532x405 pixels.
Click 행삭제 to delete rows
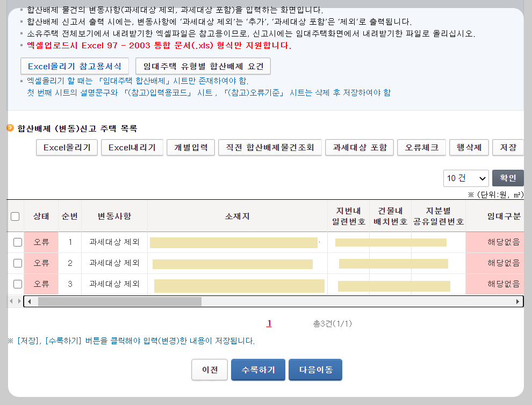pos(469,147)
